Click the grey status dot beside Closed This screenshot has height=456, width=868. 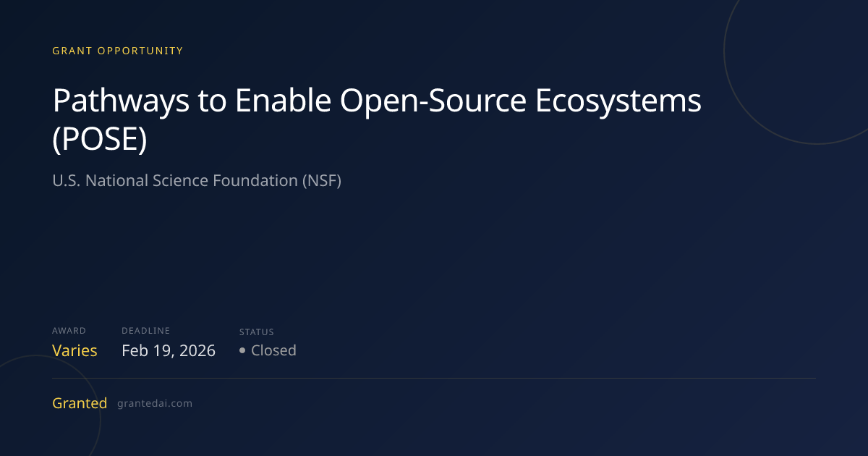[x=242, y=350]
